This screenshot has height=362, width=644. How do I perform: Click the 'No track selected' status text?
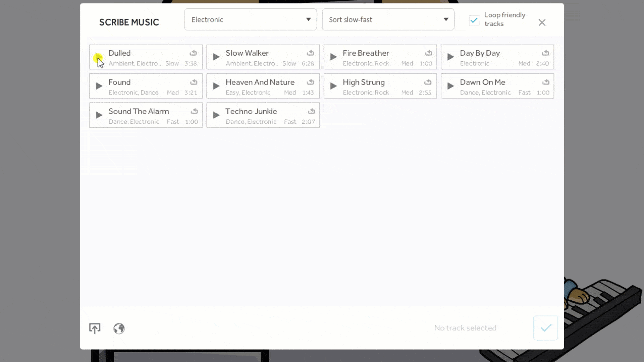[x=465, y=328]
